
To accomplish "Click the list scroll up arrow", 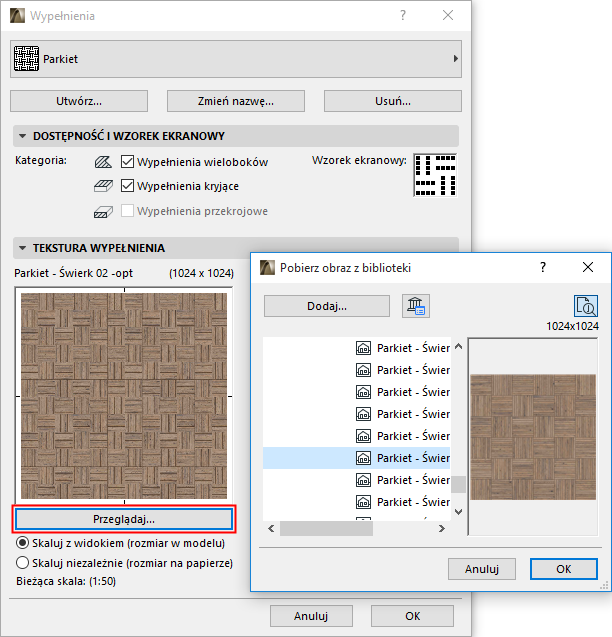I will tap(458, 346).
